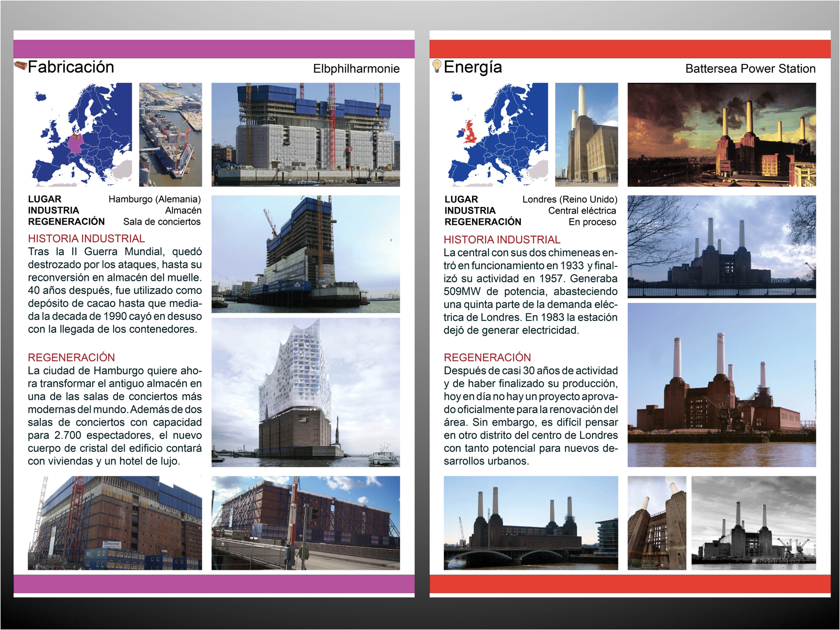Select the left HISTORIA INDUSTRIAL heading

[86, 239]
